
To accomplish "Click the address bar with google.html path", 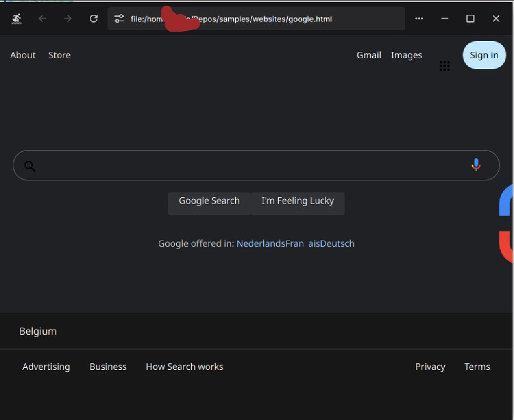I will pos(256,19).
